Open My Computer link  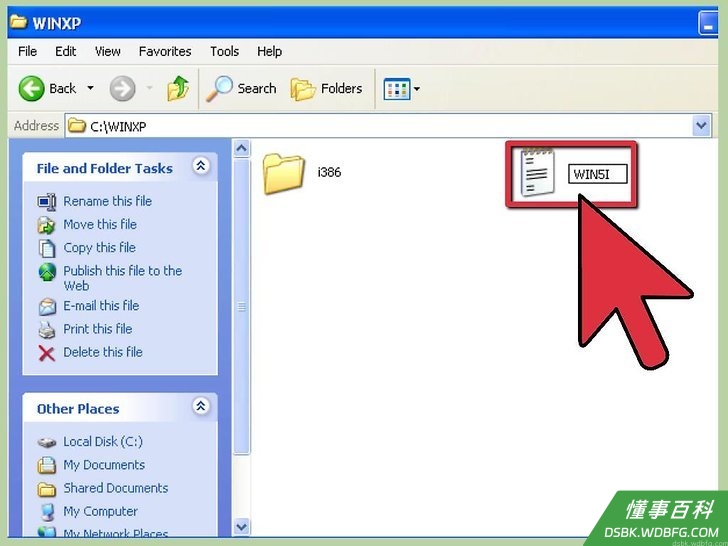pyautogui.click(x=100, y=511)
